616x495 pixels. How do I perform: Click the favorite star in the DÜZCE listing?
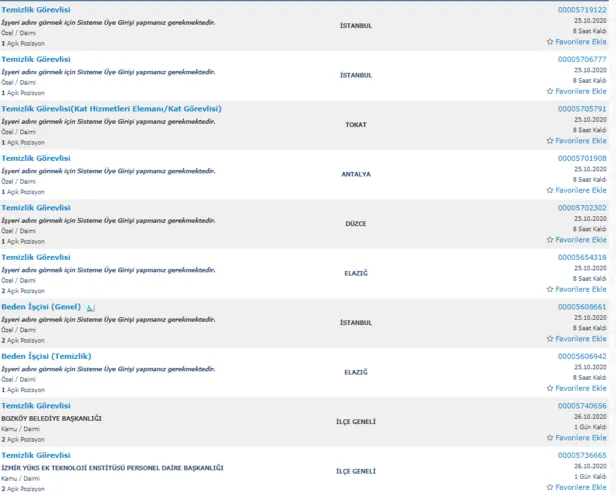550,240
